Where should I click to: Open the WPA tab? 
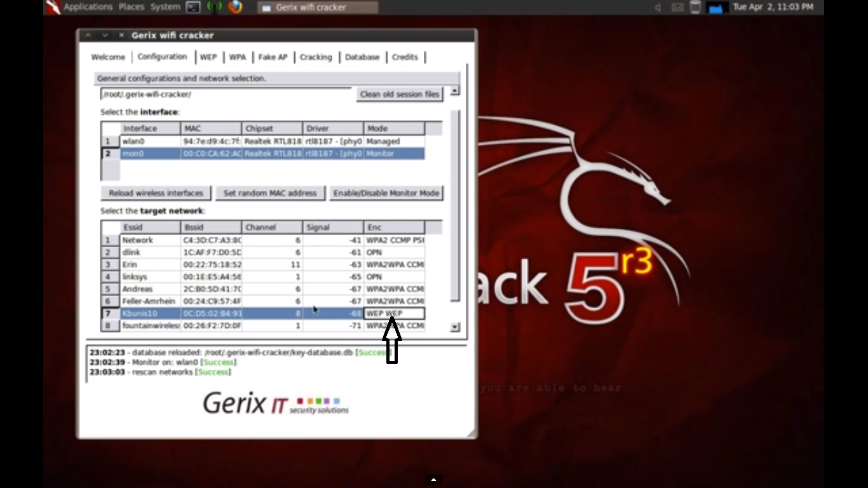point(237,57)
